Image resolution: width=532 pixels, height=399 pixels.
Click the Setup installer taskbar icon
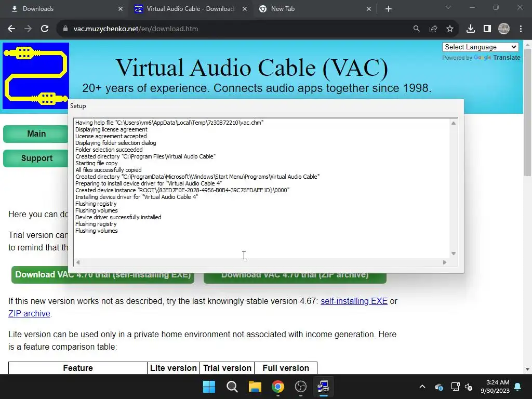coord(323,387)
